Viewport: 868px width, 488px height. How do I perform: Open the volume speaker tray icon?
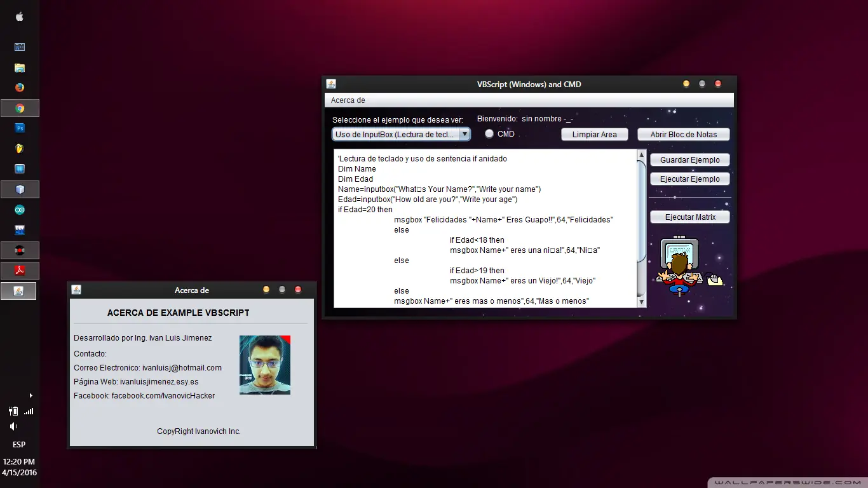[x=13, y=426]
